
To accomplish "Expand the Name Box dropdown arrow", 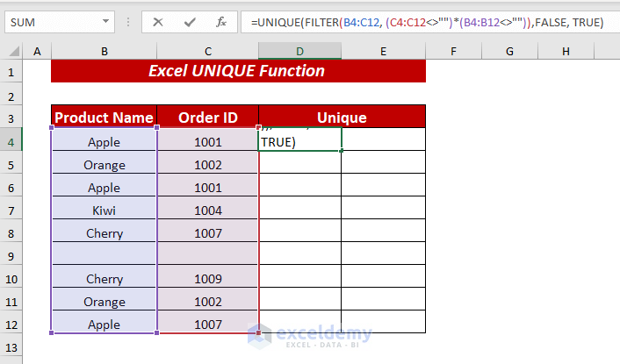I will coord(105,21).
